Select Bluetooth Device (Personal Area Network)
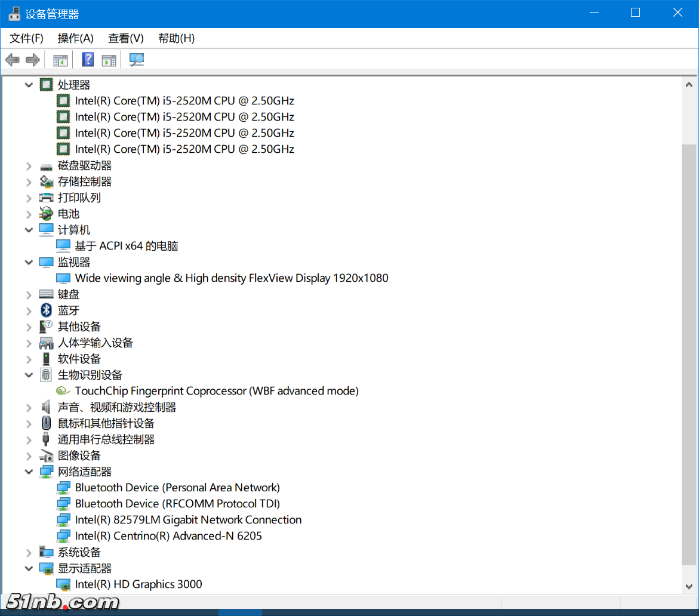699x616 pixels. [x=177, y=488]
